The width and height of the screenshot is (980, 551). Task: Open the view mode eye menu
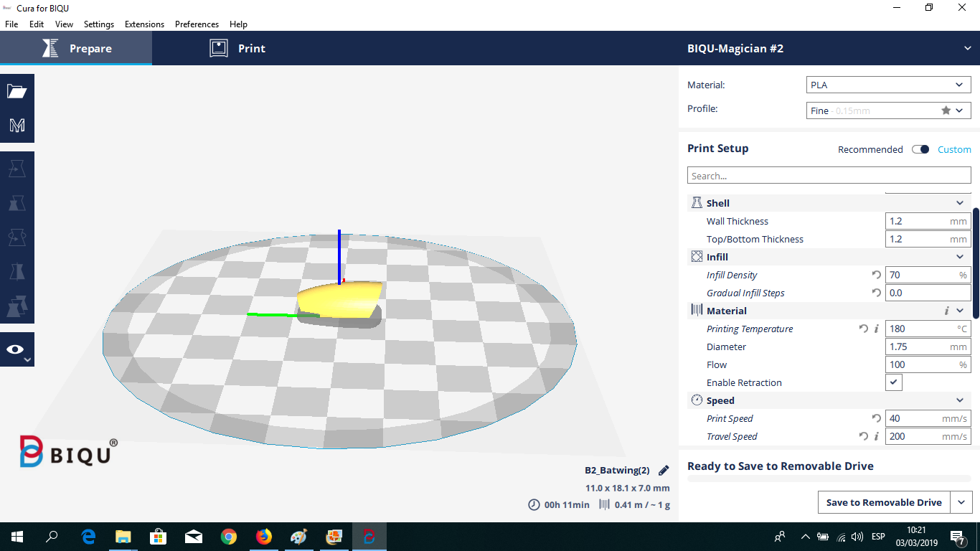17,349
